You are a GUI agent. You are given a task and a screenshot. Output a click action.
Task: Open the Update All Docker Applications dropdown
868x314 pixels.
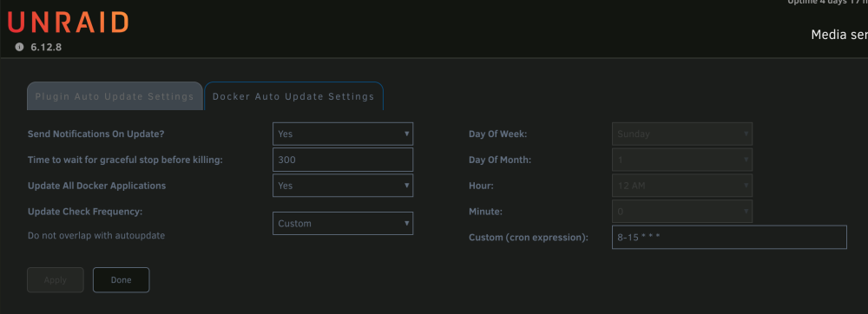(343, 186)
